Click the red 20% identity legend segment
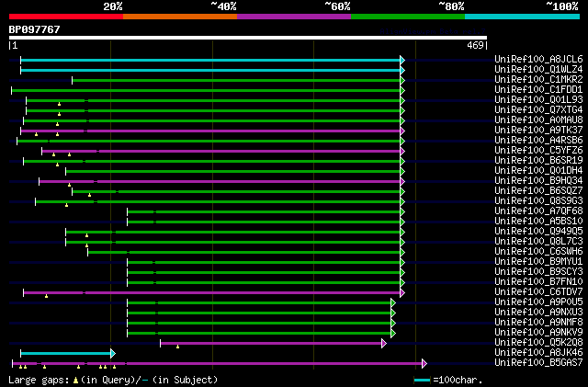Viewport: 588px width, 387px height. coord(66,17)
